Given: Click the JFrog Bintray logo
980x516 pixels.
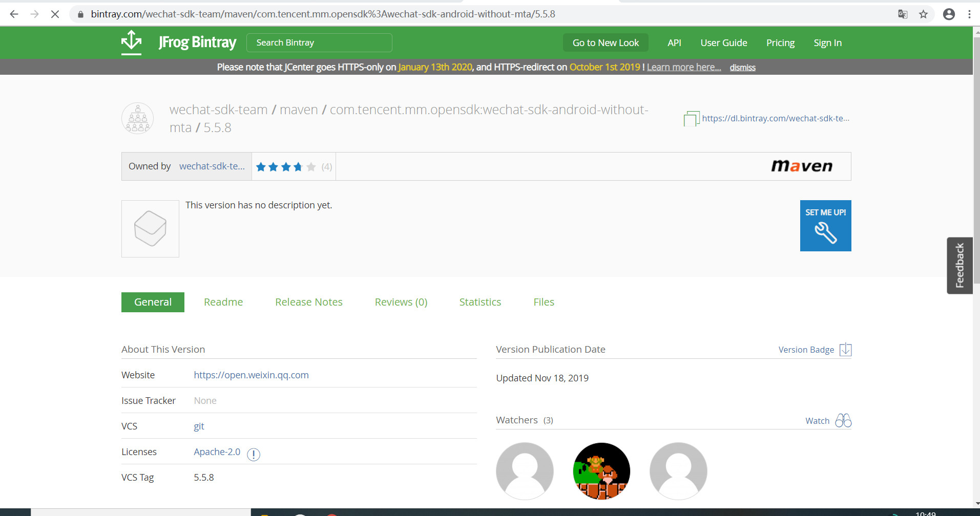Looking at the screenshot, I should [x=179, y=42].
